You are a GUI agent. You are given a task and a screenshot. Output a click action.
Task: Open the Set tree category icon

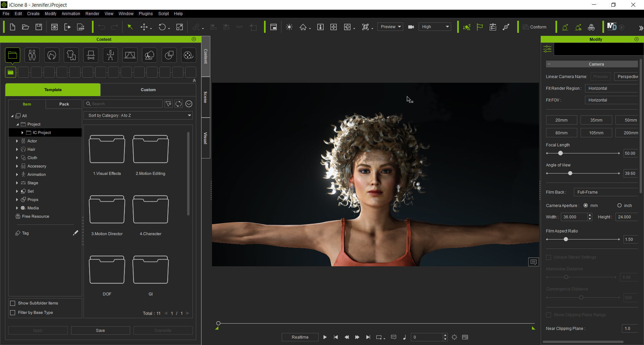150,55
